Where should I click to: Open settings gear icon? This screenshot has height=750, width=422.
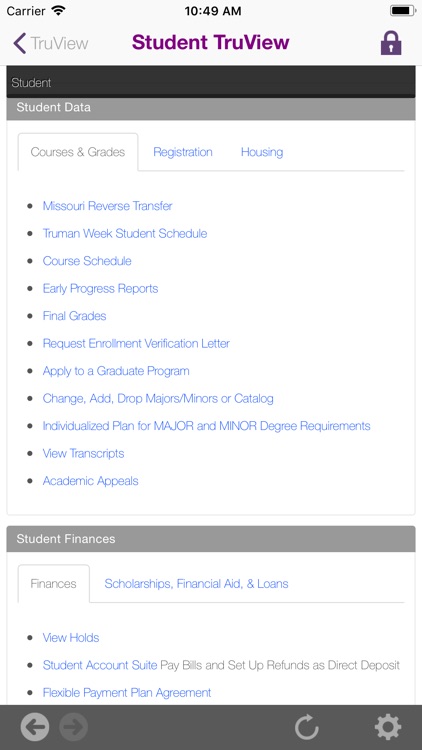pos(388,727)
